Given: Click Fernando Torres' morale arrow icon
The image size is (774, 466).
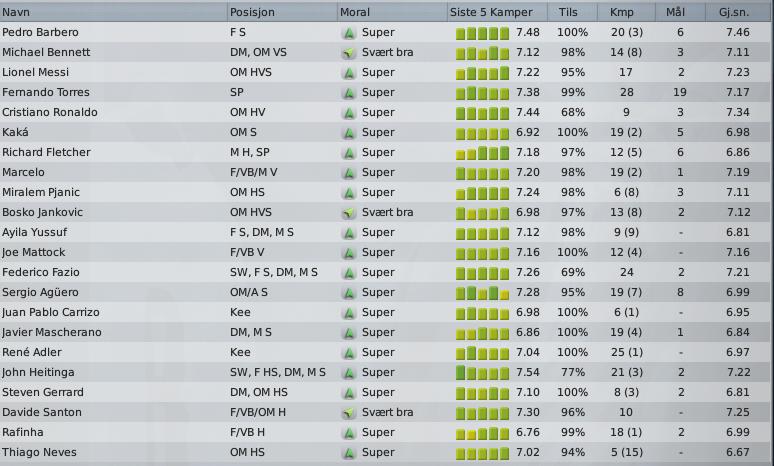Looking at the screenshot, I should coord(349,93).
